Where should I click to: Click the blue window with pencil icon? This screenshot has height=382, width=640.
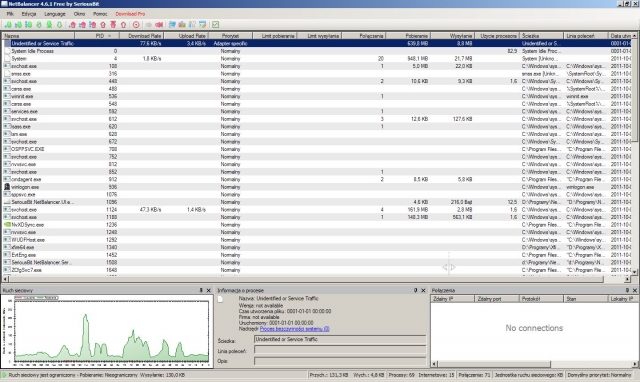[202, 25]
